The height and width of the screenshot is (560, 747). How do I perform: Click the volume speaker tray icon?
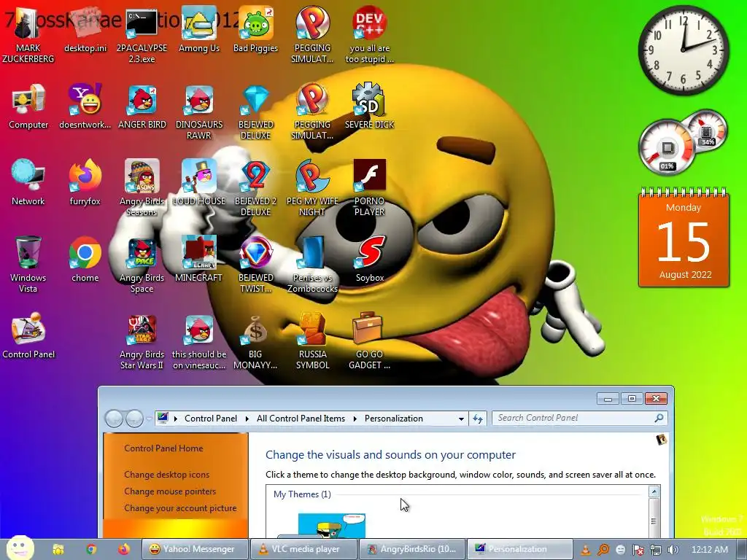(673, 550)
